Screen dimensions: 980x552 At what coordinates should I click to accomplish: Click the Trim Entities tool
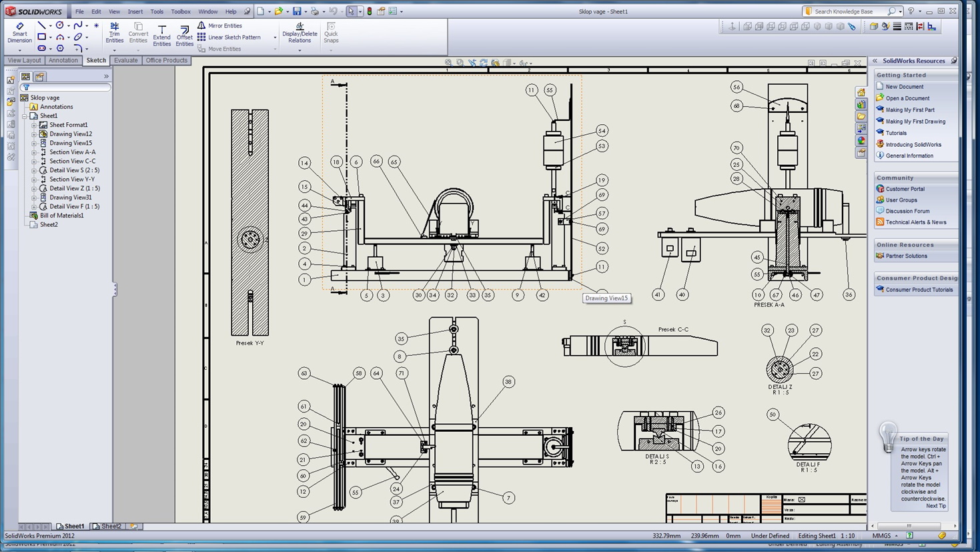click(x=114, y=33)
